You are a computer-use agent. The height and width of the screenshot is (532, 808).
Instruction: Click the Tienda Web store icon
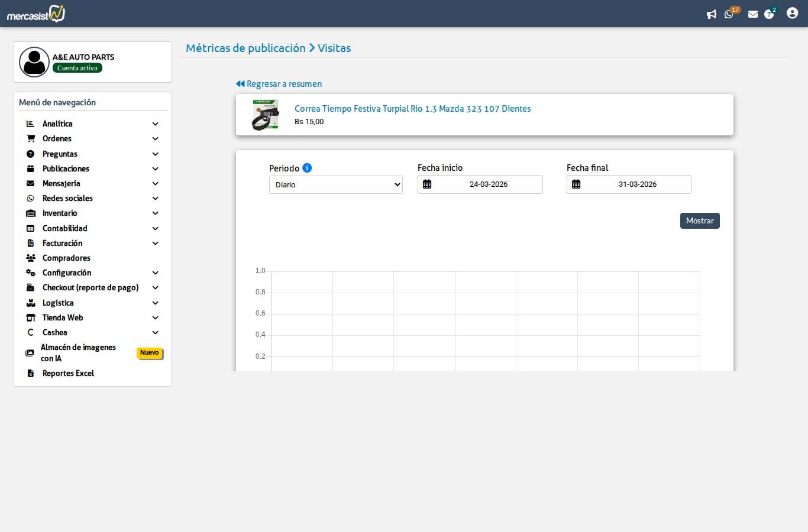(31, 318)
